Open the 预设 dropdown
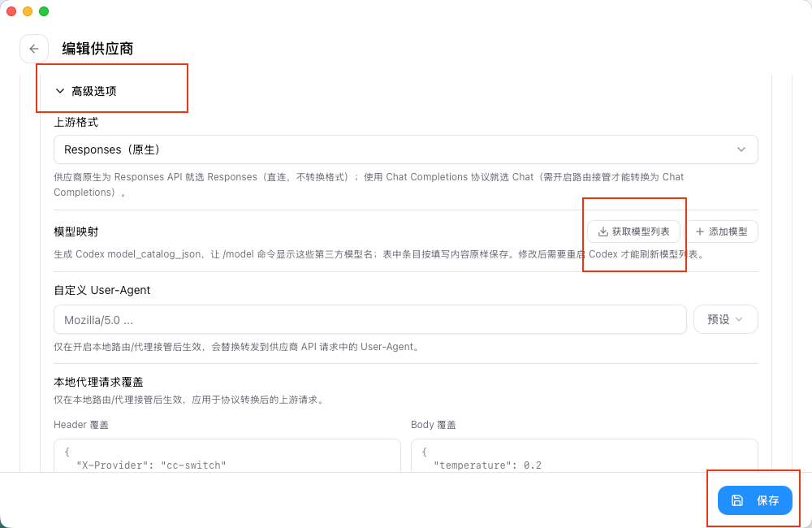The width and height of the screenshot is (812, 528). 725,320
